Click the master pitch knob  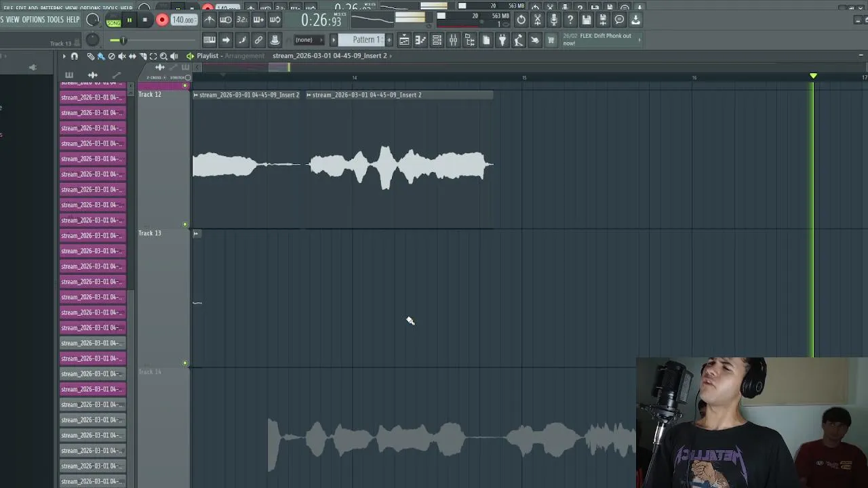(x=92, y=40)
